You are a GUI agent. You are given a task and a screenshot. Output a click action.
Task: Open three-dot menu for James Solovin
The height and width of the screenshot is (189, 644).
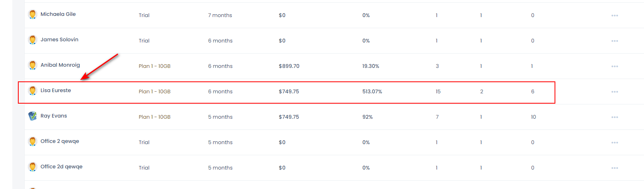point(615,41)
